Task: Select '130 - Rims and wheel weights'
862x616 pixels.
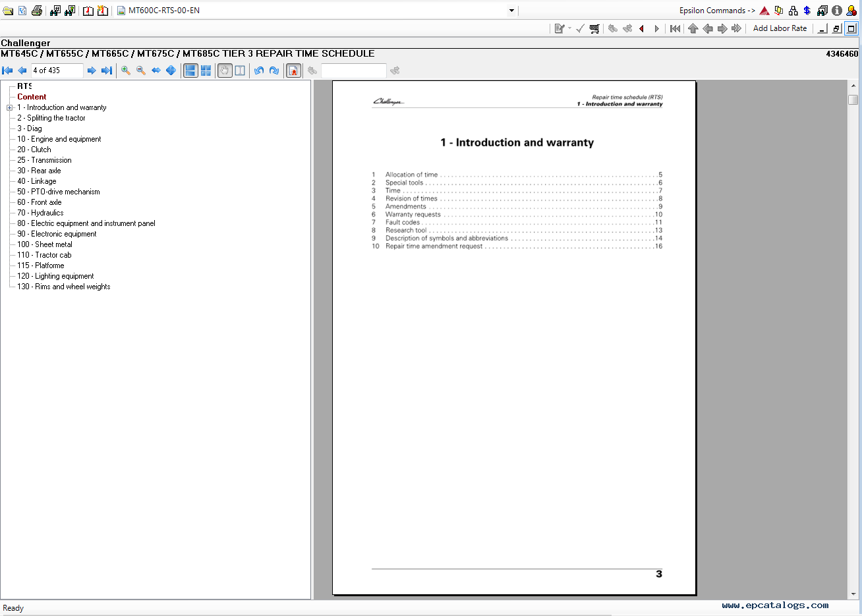Action: pyautogui.click(x=64, y=287)
